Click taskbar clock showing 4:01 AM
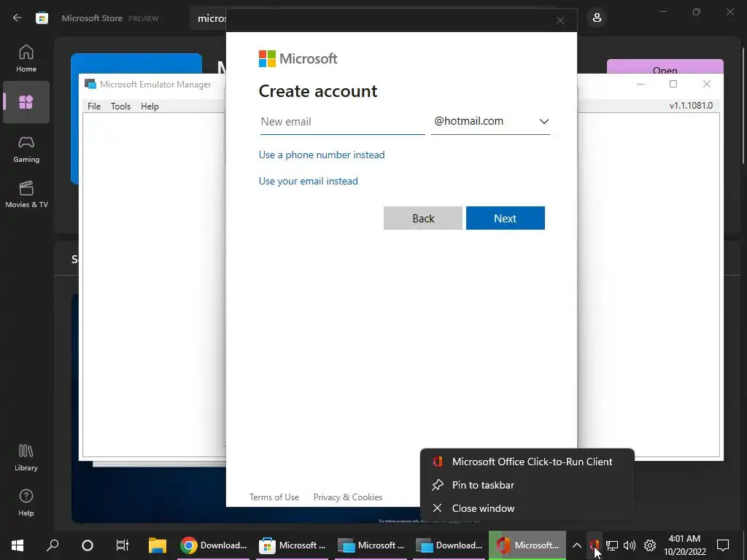 click(x=684, y=545)
